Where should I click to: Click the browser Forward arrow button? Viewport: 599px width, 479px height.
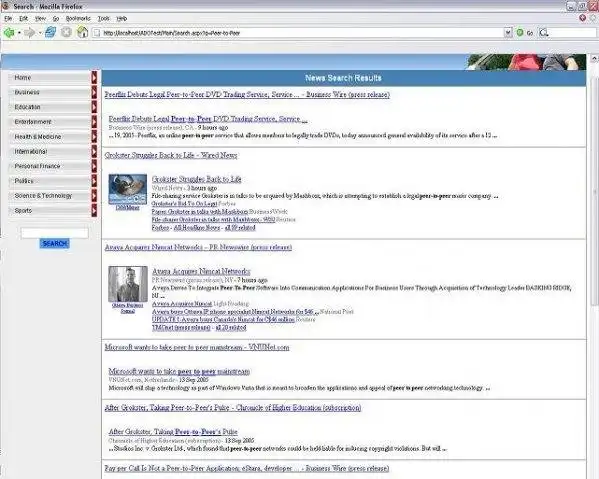[x=29, y=33]
